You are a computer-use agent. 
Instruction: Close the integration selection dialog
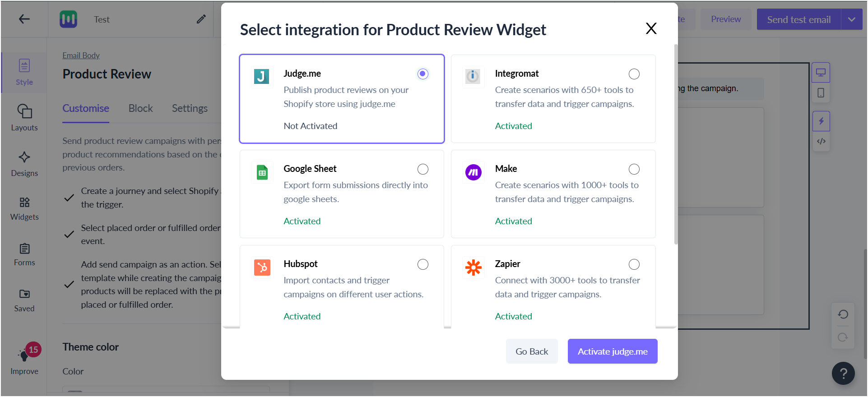(651, 28)
